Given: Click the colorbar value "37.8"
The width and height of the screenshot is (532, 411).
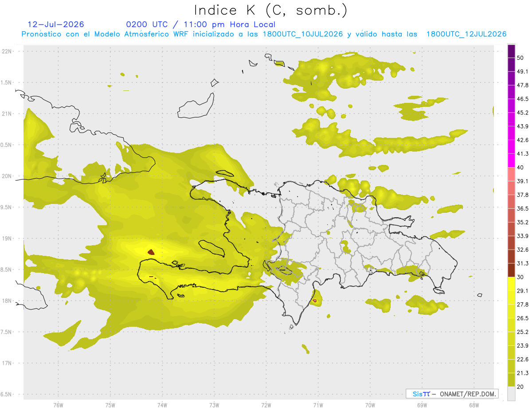Looking at the screenshot, I should pyautogui.click(x=523, y=195).
